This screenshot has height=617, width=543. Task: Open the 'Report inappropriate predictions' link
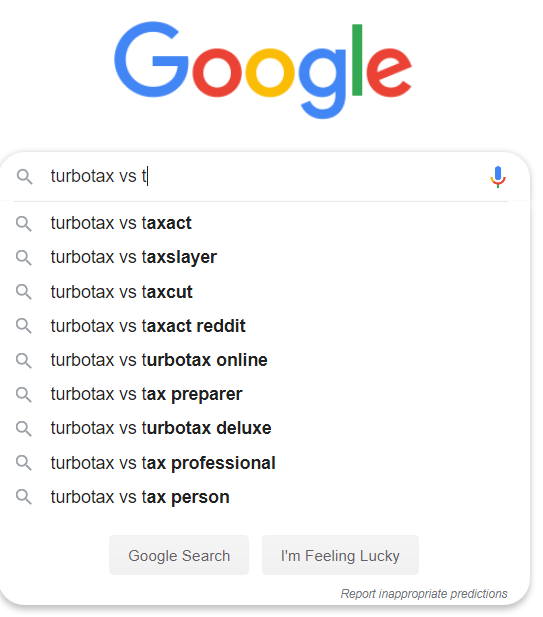coord(424,593)
